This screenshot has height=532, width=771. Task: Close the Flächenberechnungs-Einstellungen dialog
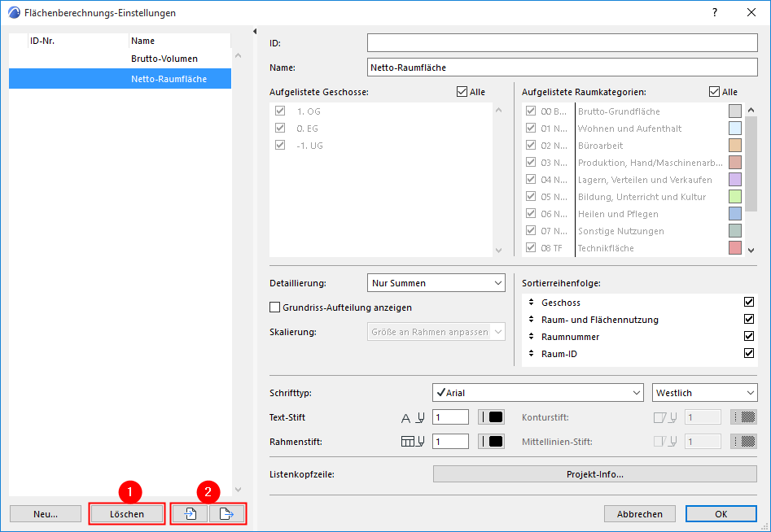pyautogui.click(x=751, y=12)
